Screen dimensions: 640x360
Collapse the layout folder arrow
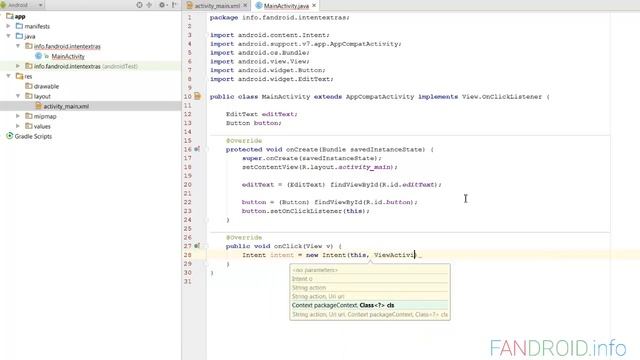(18, 96)
